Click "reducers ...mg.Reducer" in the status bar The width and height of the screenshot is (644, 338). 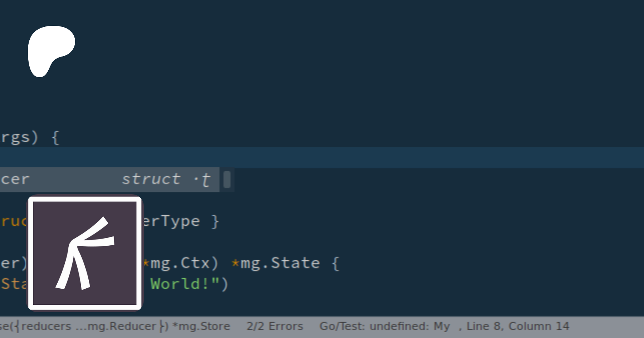[89, 326]
